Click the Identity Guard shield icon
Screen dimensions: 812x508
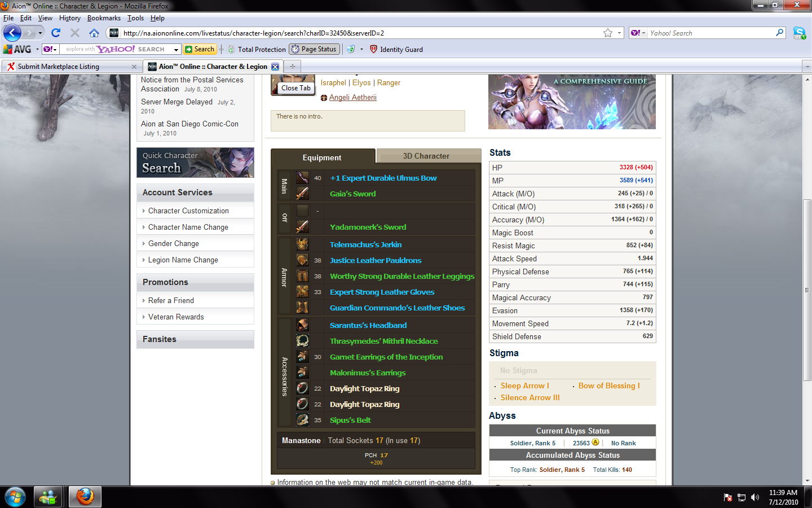click(x=373, y=49)
